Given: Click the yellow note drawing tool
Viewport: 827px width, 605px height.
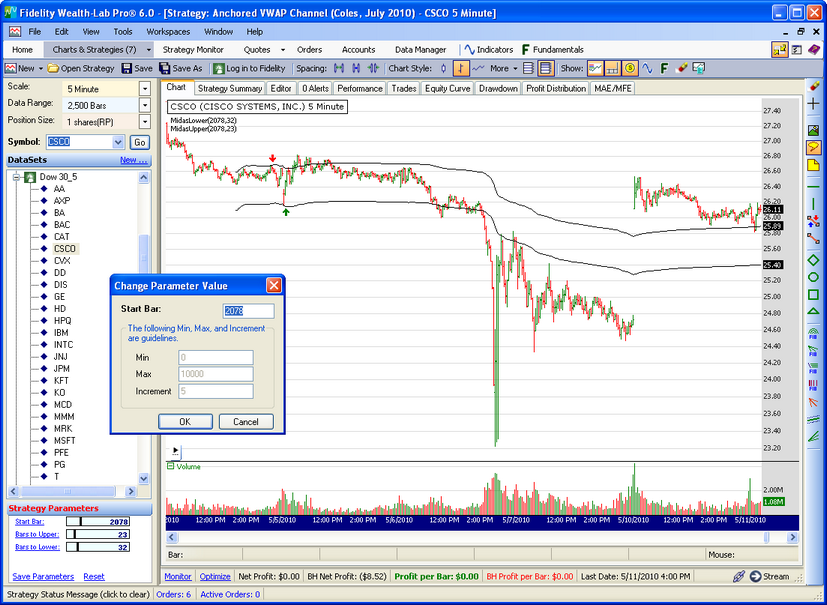Looking at the screenshot, I should pos(813,164).
